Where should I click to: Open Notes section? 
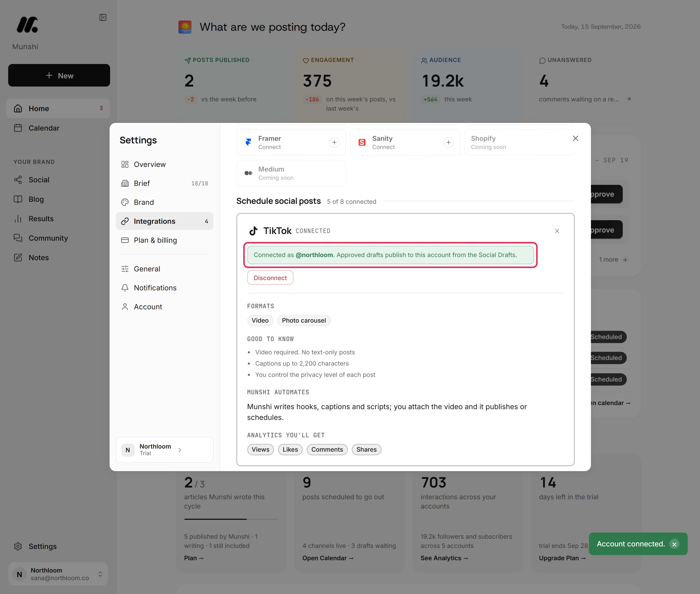pyautogui.click(x=58, y=258)
